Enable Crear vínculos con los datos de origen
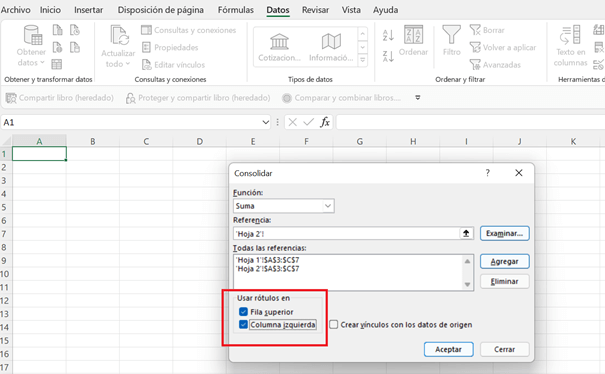 pyautogui.click(x=334, y=325)
